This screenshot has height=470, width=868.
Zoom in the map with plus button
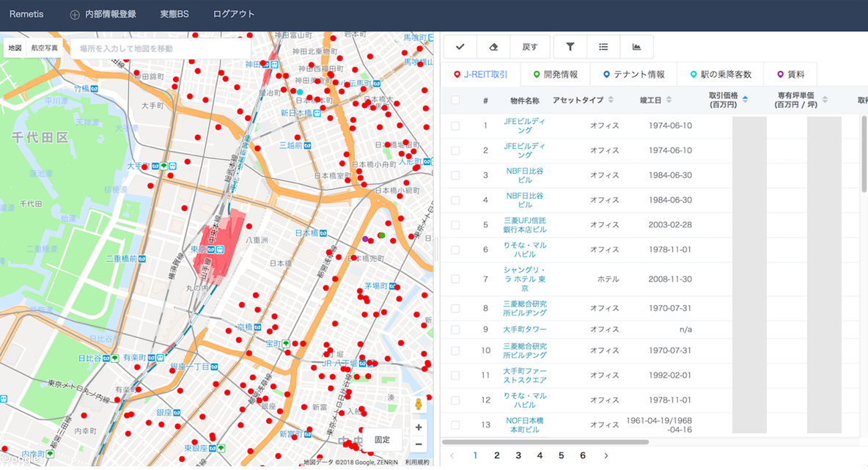[x=419, y=427]
